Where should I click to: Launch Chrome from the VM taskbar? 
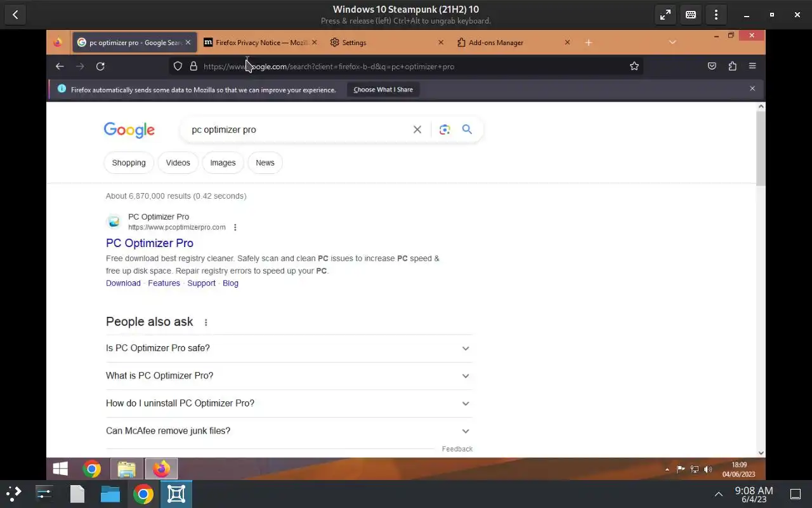click(92, 469)
